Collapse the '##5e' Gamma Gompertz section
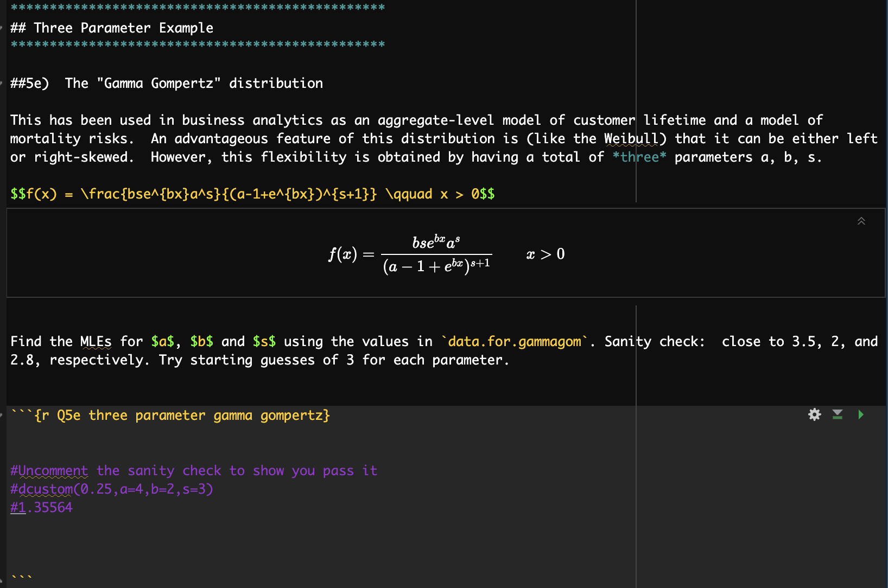 (2, 83)
